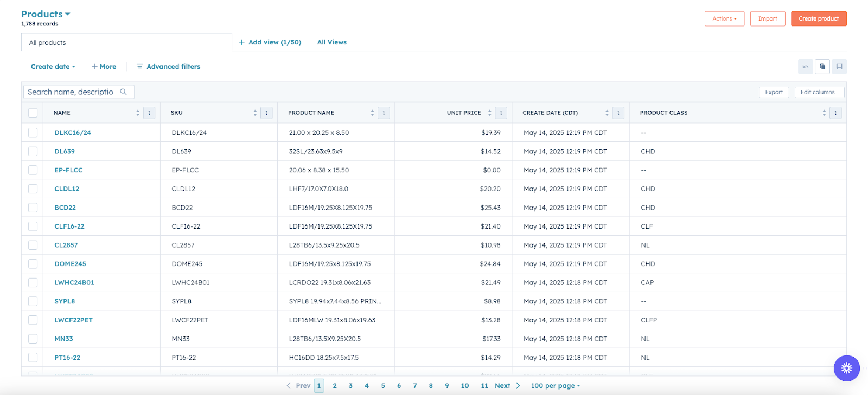This screenshot has height=395, width=868.
Task: Sort by the NAME column arrows
Action: click(138, 113)
